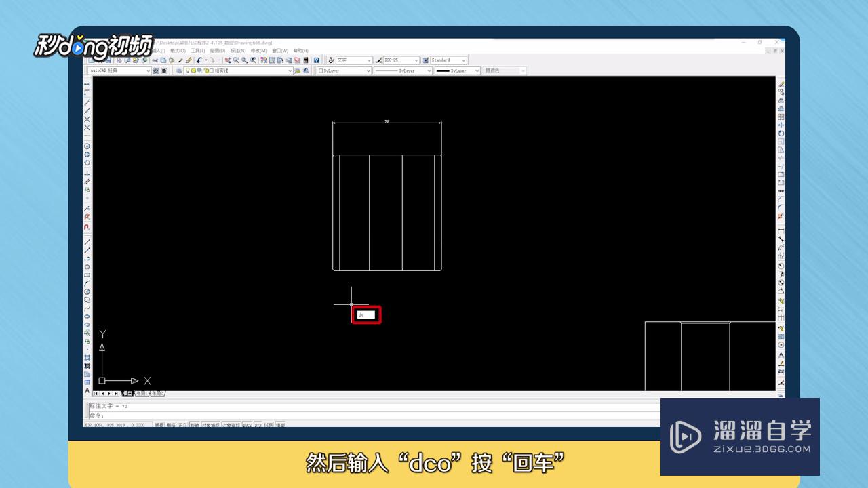Expand the undo history arrow
868x488 pixels.
(x=205, y=60)
